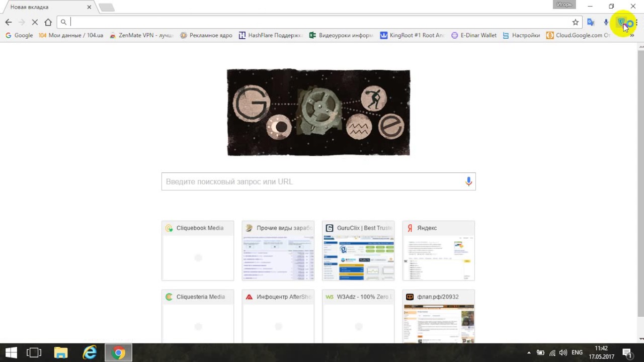Screen dimensions: 644x362
Task: Show the hidden bookmarks overflow
Action: [632, 36]
